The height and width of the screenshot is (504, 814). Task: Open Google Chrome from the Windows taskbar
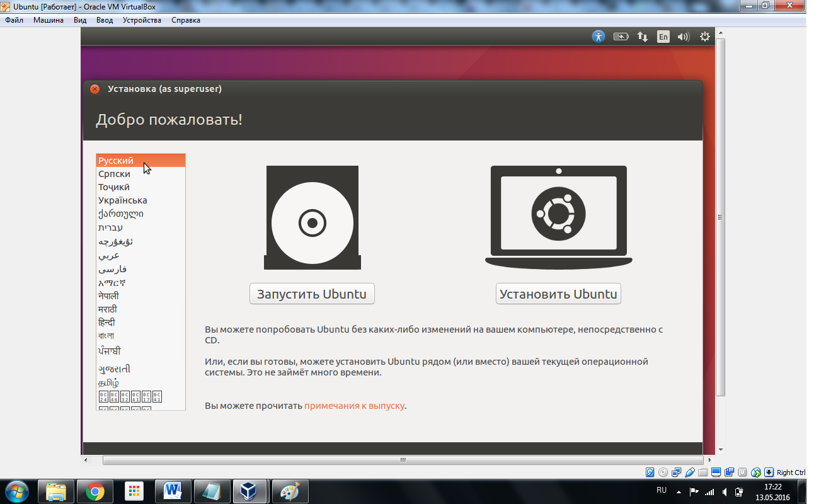coord(95,491)
